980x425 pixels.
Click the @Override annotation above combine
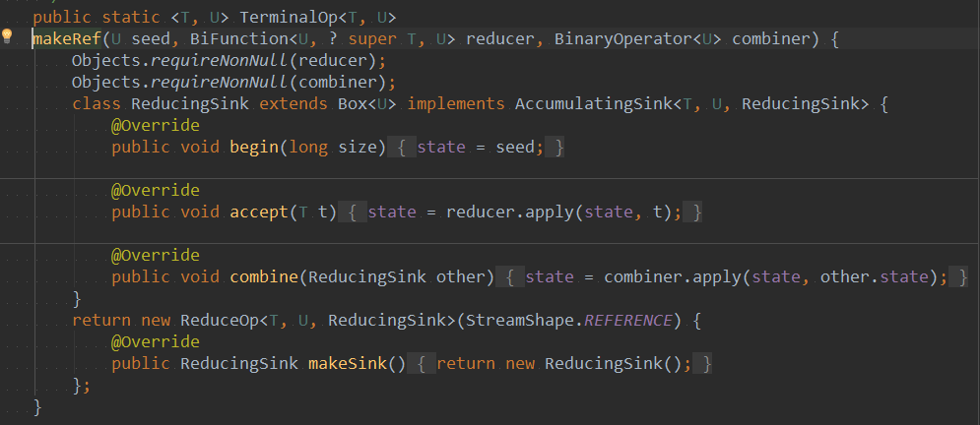155,255
